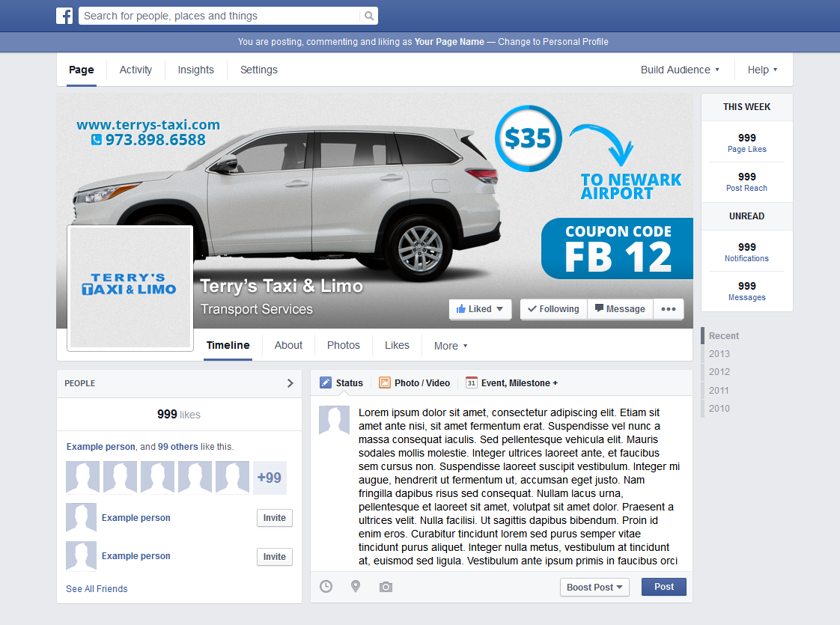Click the camera icon below post
This screenshot has width=840, height=625.
(x=386, y=587)
